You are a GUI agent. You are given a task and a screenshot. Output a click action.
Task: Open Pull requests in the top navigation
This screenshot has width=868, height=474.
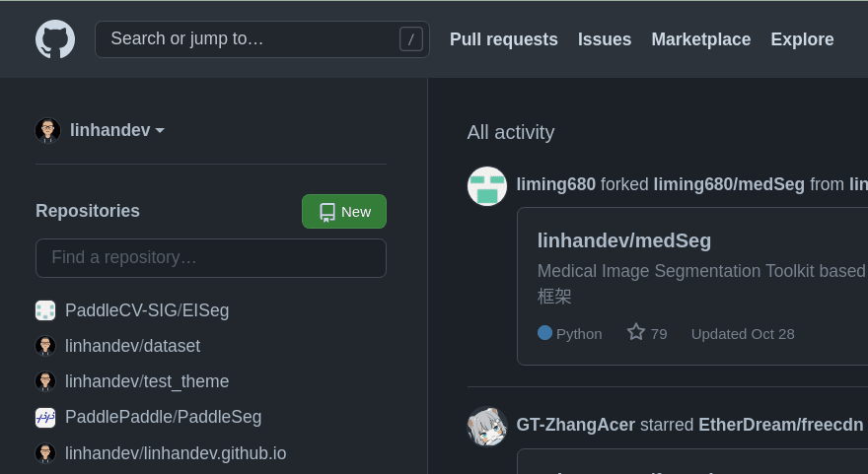coord(504,39)
